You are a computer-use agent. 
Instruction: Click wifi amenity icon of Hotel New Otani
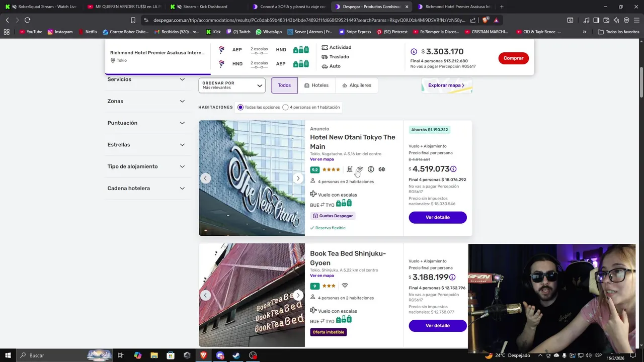point(360,169)
